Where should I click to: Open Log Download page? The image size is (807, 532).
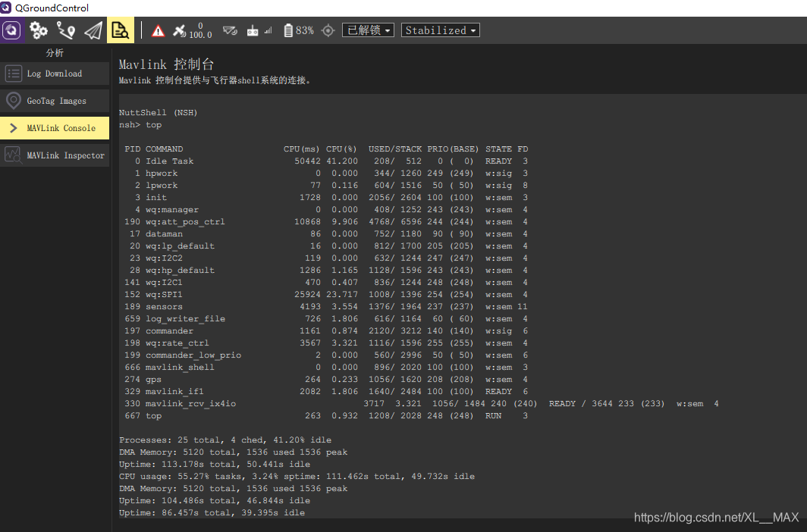click(55, 74)
